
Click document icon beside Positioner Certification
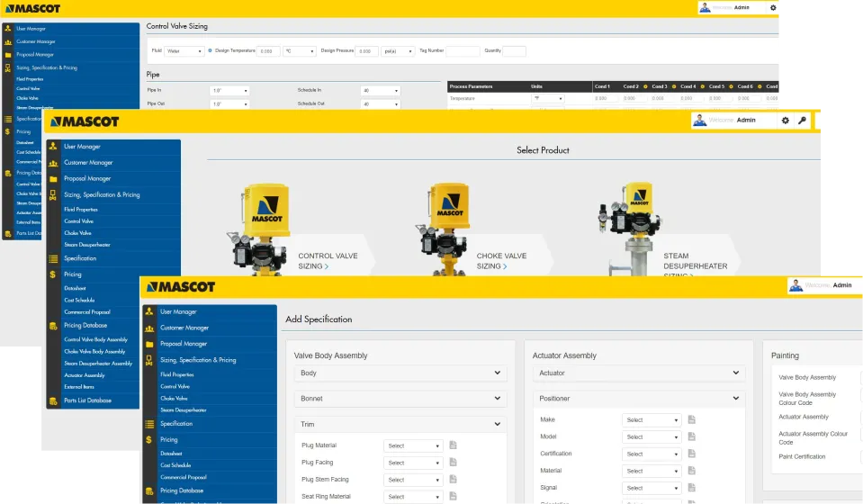[692, 454]
